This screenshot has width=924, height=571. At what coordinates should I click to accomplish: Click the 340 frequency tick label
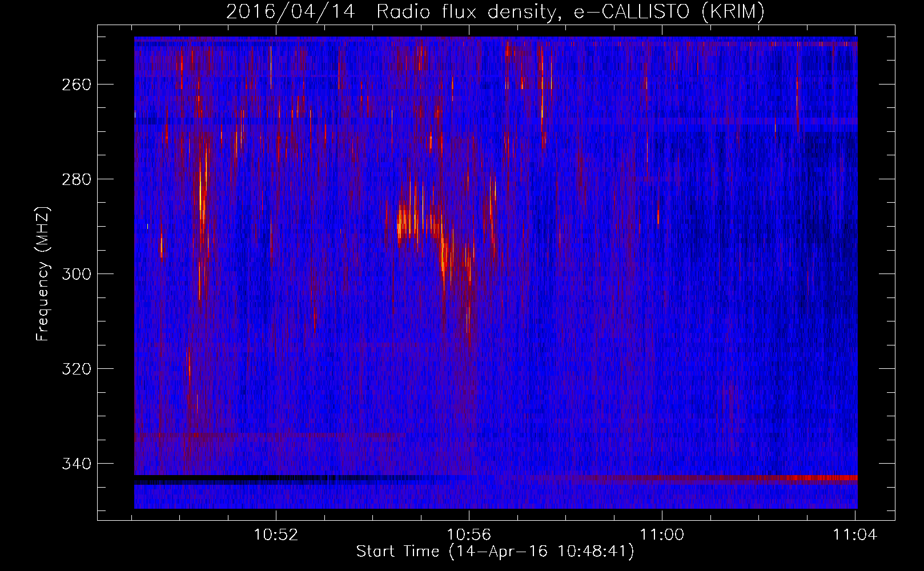click(77, 464)
